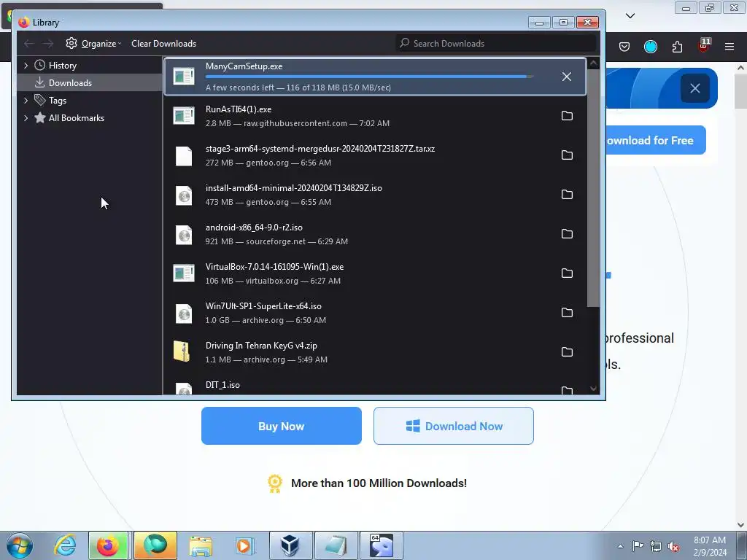Show VirtualBox-7.0.14 installer in folder
The image size is (747, 560).
(567, 273)
